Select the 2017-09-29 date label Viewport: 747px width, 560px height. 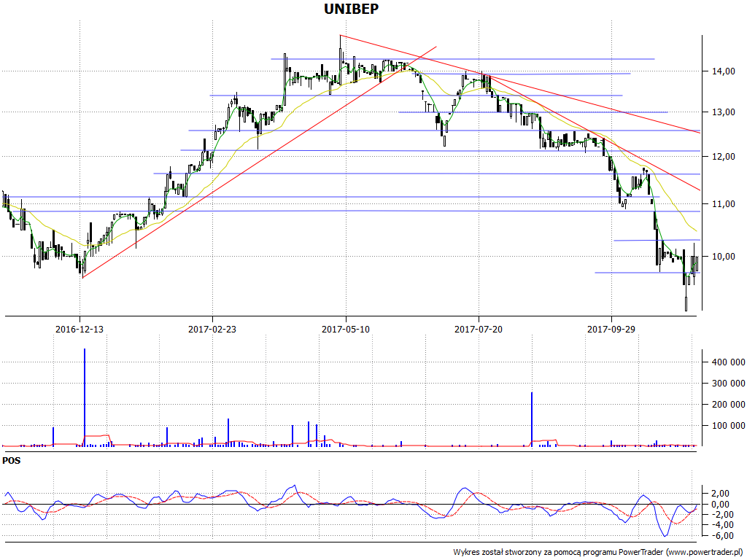pyautogui.click(x=611, y=329)
